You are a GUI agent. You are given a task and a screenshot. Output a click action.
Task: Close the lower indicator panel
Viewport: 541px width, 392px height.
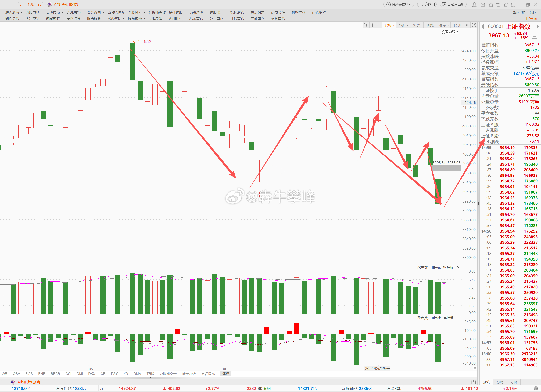pyautogui.click(x=458, y=318)
